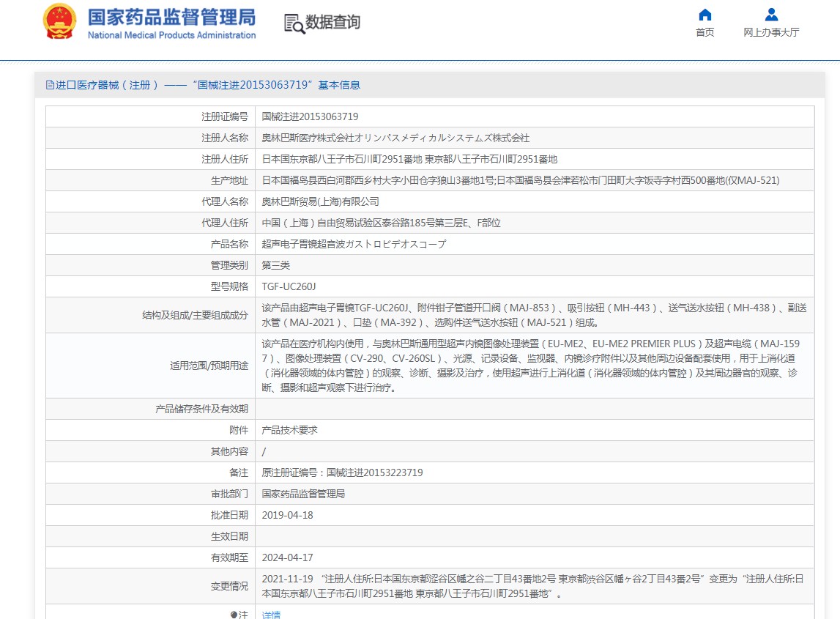Screen dimensions: 840x619
Task: Click the 注册人住所 address value 日本国东京都八王子市
Action: 409,159
